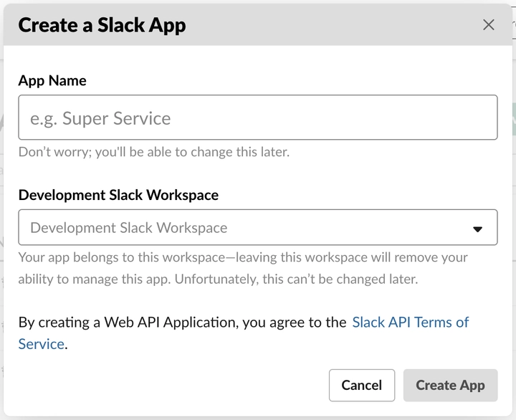Click the 'Don't worry; you'll be able' hint text

tap(154, 152)
